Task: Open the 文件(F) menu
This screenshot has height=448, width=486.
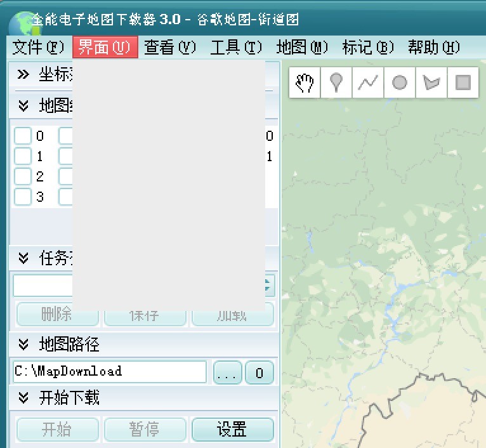Action: point(38,47)
